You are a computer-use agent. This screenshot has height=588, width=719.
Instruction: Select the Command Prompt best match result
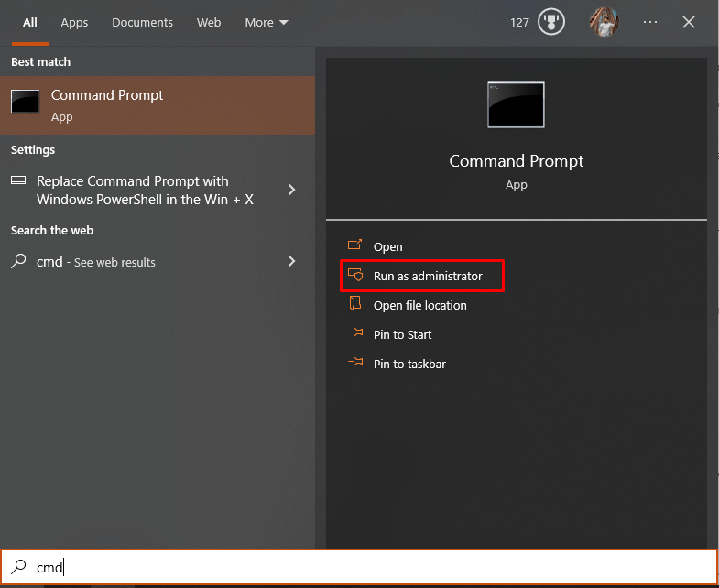tap(158, 105)
